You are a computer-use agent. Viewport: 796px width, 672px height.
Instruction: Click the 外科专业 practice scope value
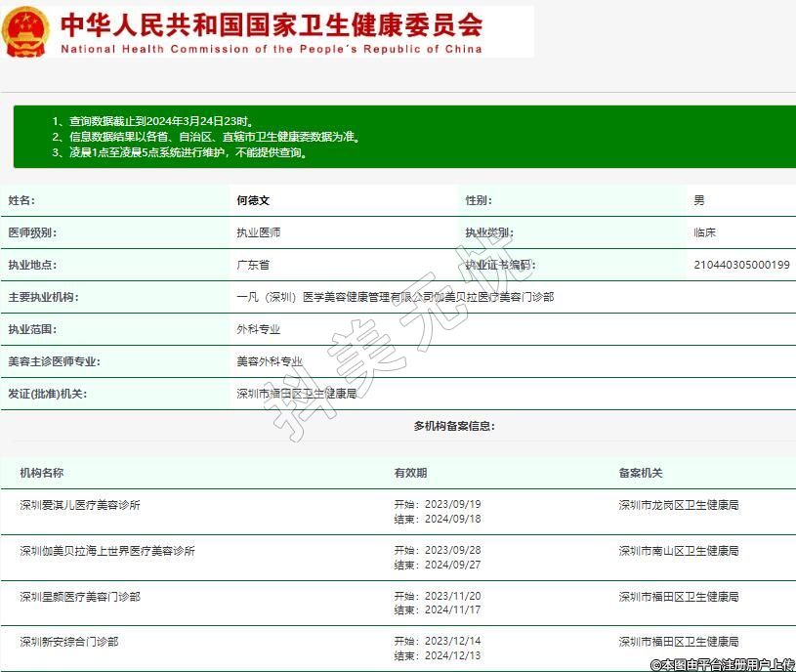(259, 329)
